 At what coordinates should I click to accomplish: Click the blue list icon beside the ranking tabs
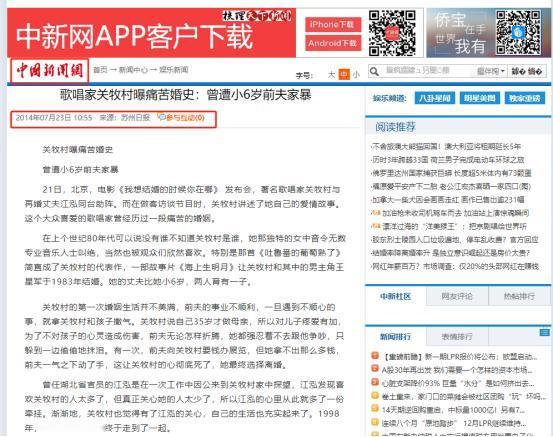click(544, 332)
